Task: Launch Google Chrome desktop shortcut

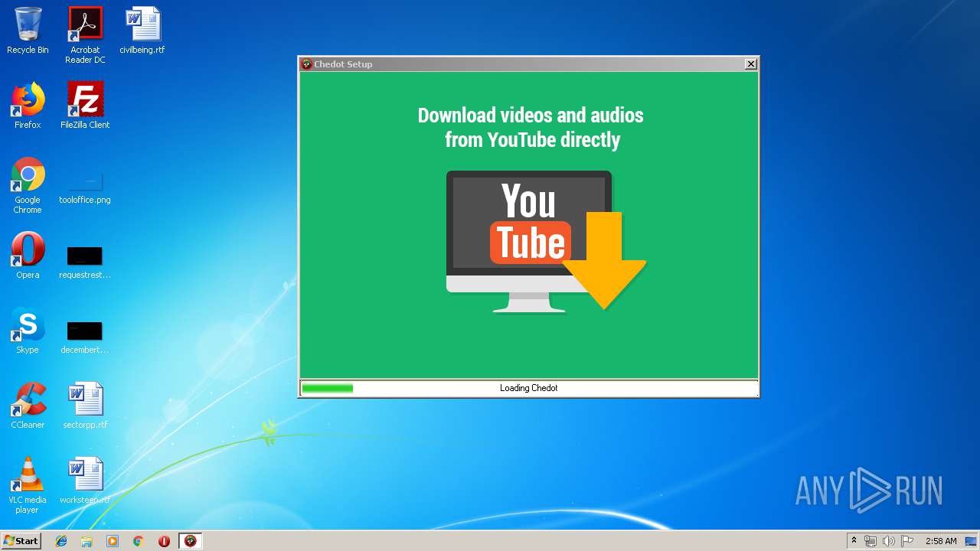Action: tap(28, 185)
